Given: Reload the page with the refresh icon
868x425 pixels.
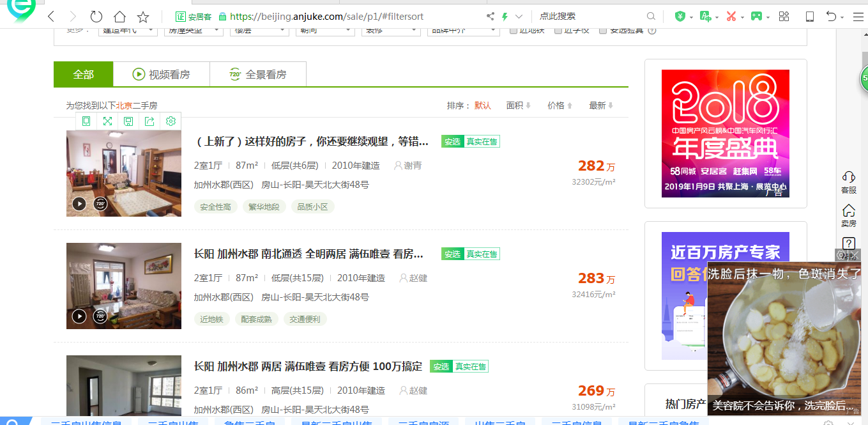Looking at the screenshot, I should click(96, 17).
